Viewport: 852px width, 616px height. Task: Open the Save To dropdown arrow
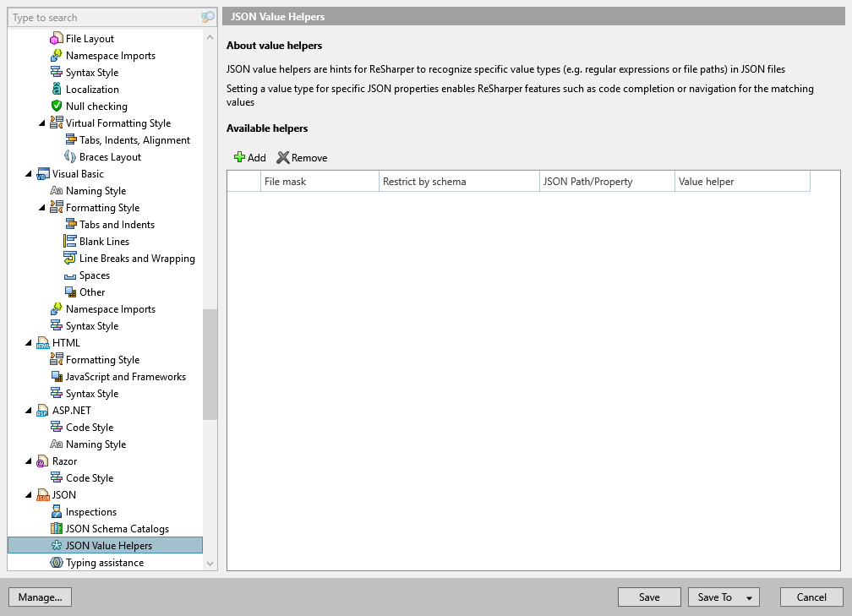(749, 597)
